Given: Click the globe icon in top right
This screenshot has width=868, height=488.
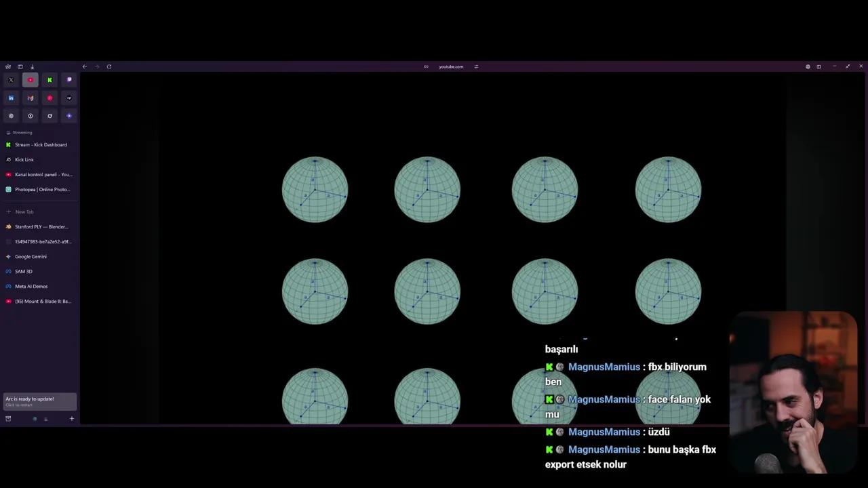Looking at the screenshot, I should 808,66.
